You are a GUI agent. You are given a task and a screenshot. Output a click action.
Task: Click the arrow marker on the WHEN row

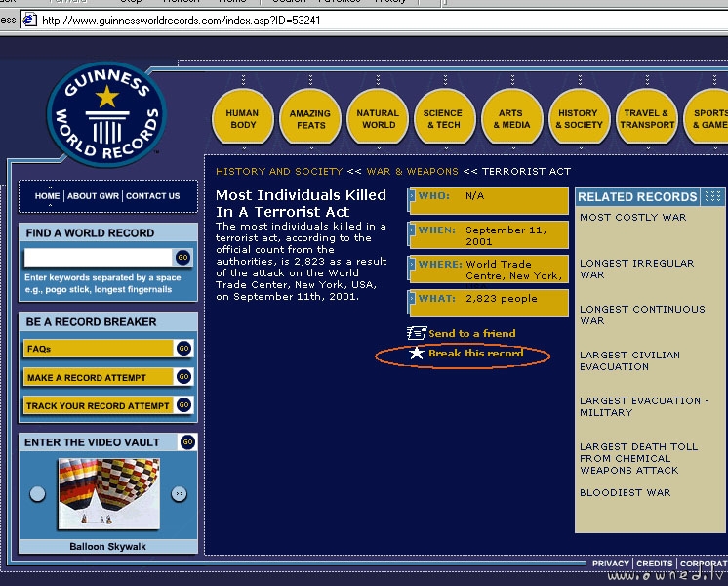tap(412, 230)
